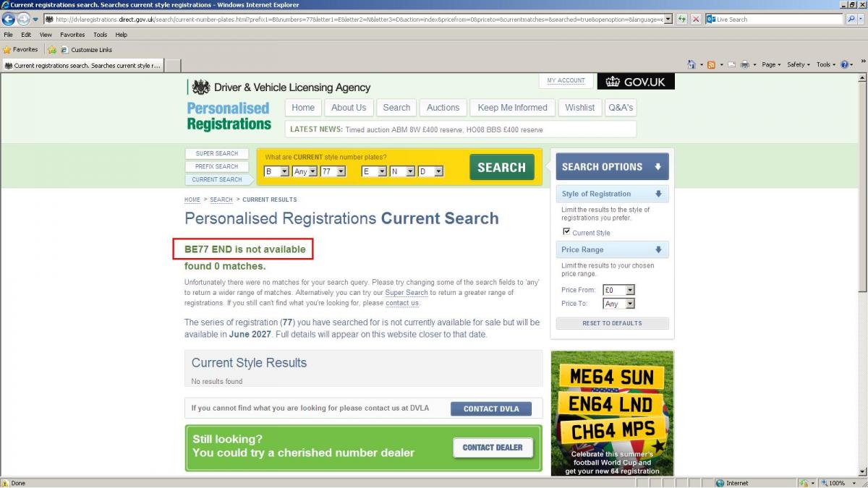
Task: Open the Safety menu in the command bar
Action: coord(799,64)
